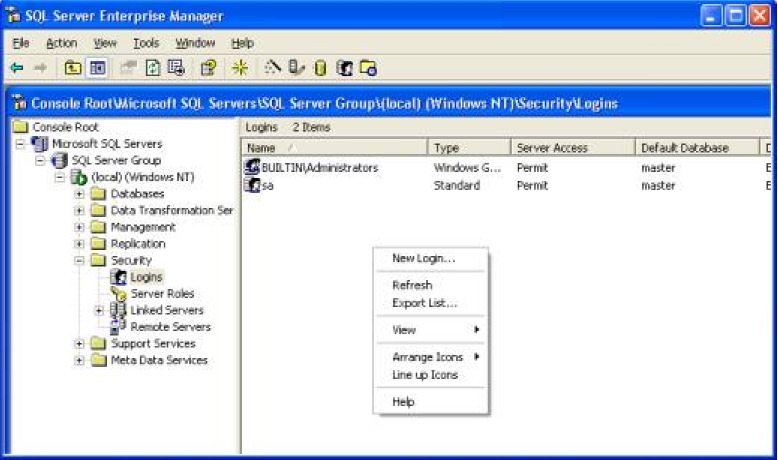This screenshot has width=778, height=460.
Task: Choose New Login... from the context menu
Action: click(423, 258)
